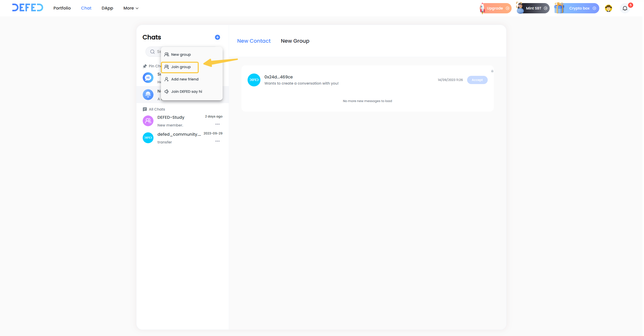Image resolution: width=644 pixels, height=336 pixels.
Task: Open three-dot options for DEFED-Study chat
Action: [217, 124]
